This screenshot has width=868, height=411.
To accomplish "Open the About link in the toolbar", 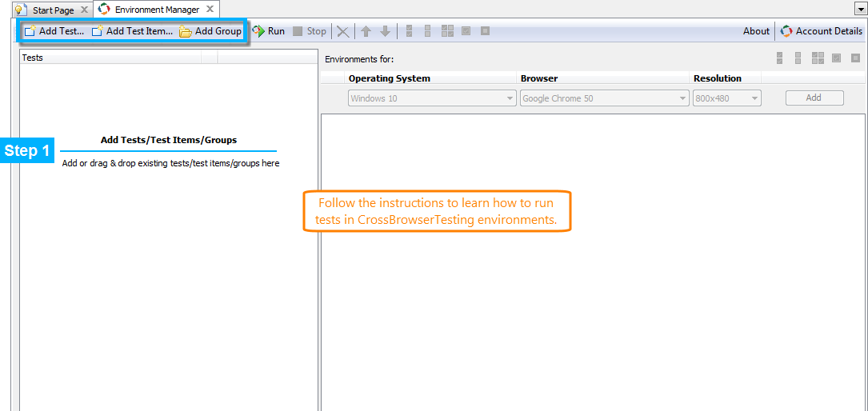I will pos(756,31).
